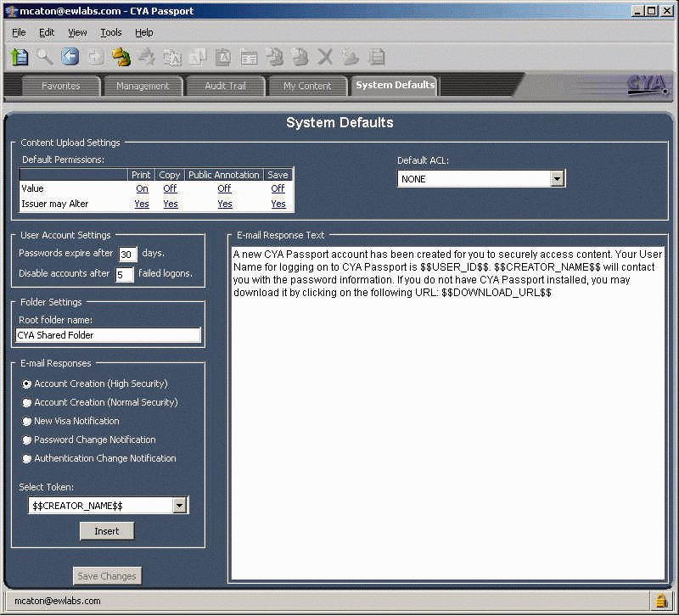
Task: Toggle Public Annotation Value 'Off' link
Action: pyautogui.click(x=224, y=188)
